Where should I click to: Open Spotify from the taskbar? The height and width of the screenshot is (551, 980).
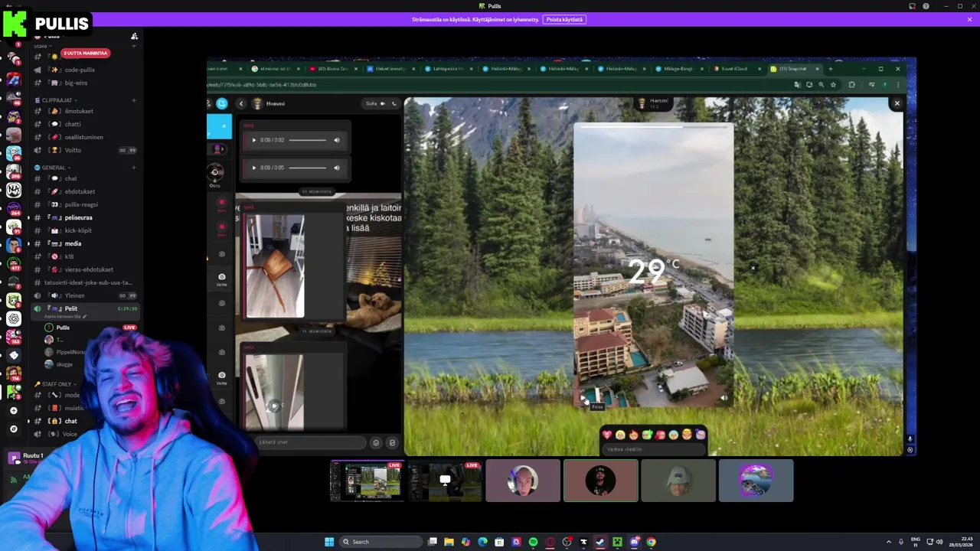tap(533, 542)
